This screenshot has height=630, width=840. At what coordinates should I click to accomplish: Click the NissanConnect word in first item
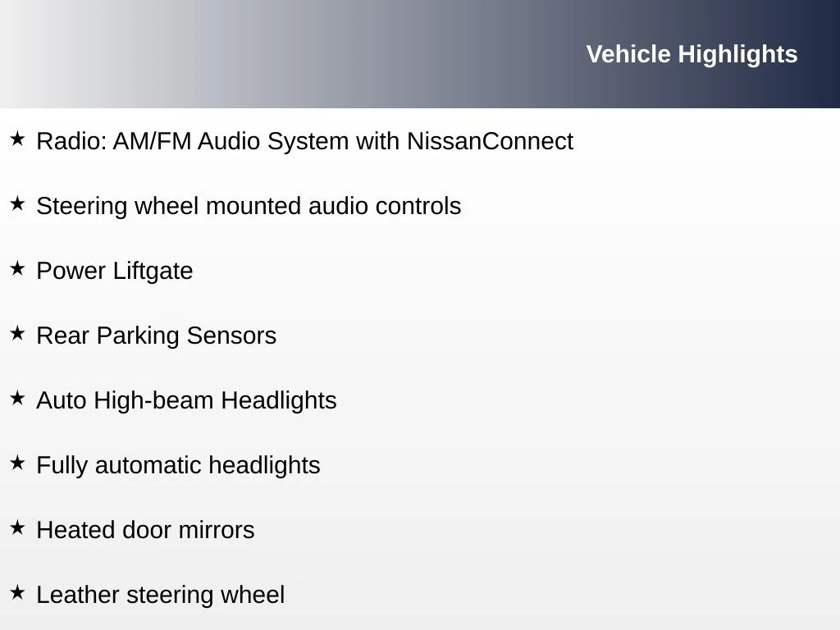coord(491,141)
